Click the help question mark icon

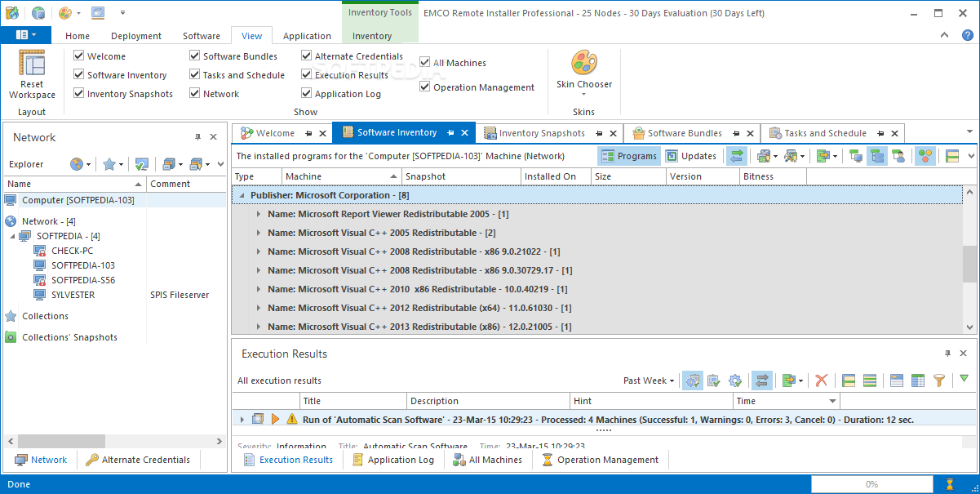[x=968, y=35]
